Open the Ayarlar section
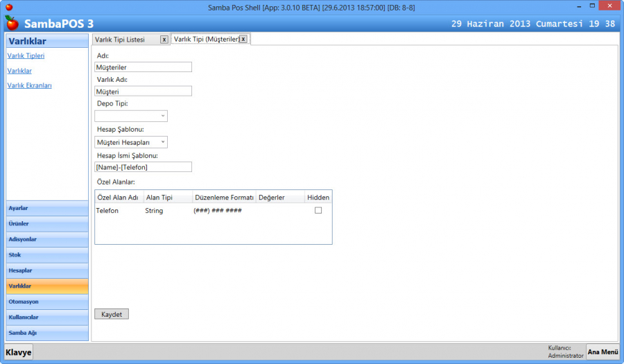This screenshot has height=364, width=624. click(x=47, y=208)
